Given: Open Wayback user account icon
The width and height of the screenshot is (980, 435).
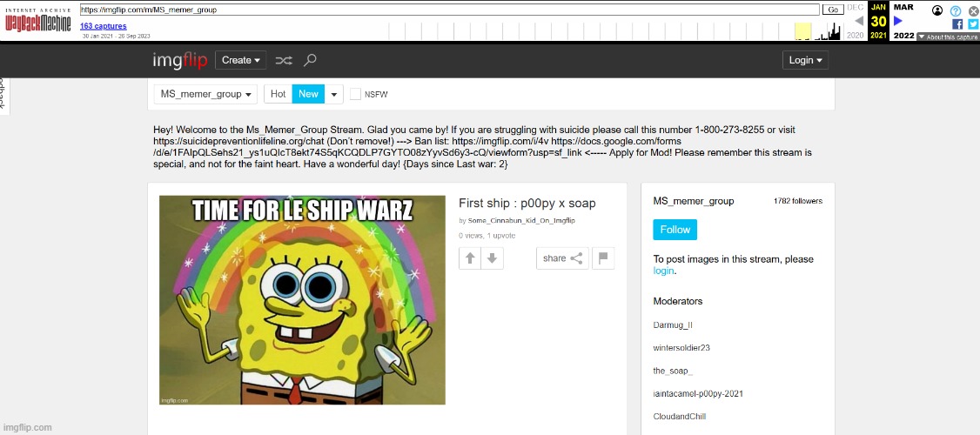Looking at the screenshot, I should (936, 10).
